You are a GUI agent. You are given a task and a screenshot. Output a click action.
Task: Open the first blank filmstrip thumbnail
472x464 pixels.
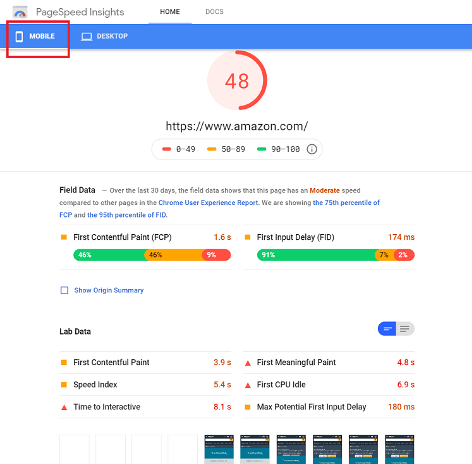click(74, 449)
